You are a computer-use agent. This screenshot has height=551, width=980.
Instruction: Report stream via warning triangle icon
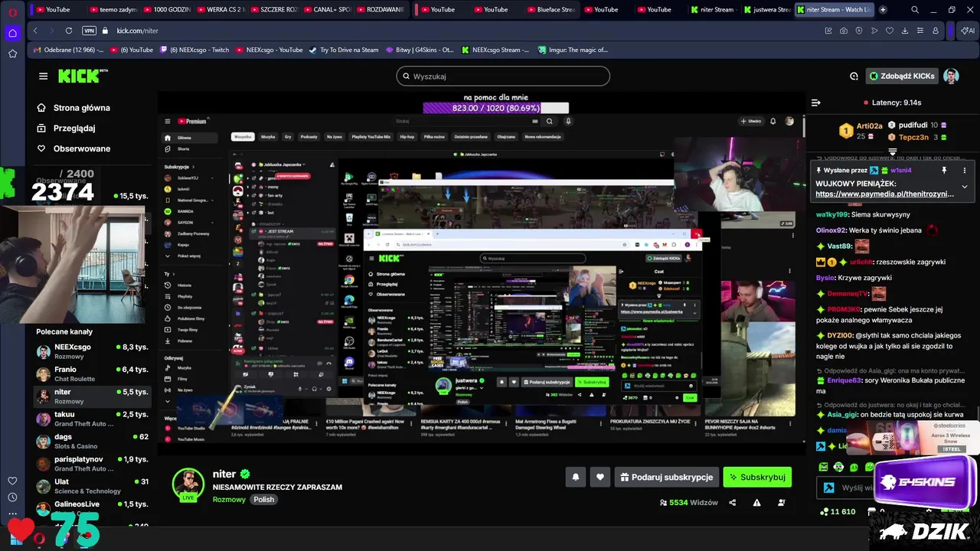pyautogui.click(x=756, y=503)
